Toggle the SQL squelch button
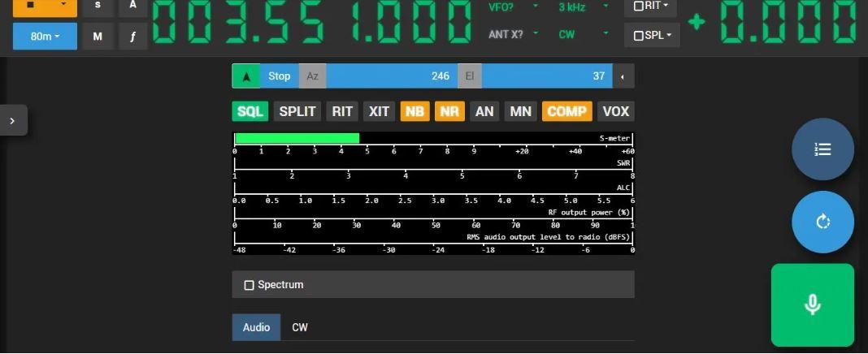Screen dimensions: 868x354 (x=250, y=111)
